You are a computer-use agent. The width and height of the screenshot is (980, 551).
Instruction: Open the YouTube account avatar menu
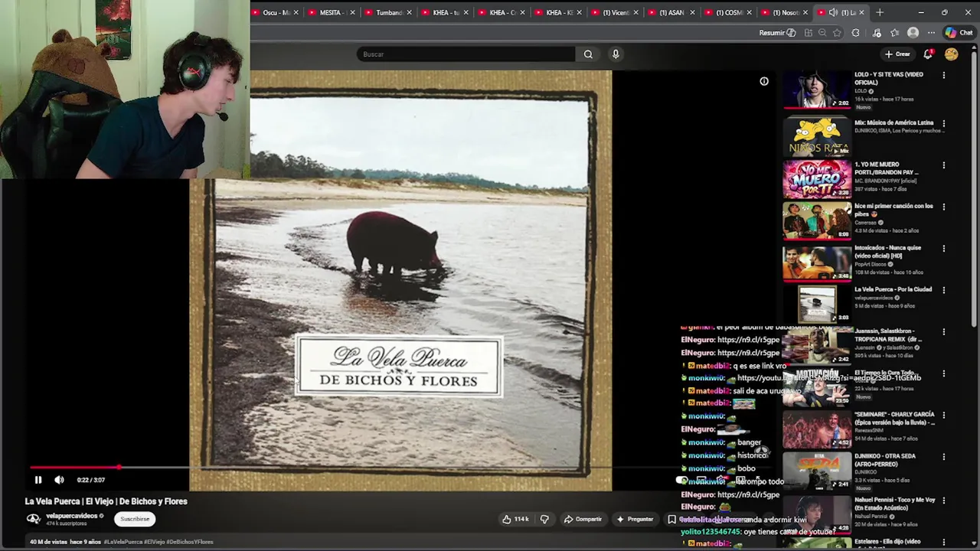952,54
